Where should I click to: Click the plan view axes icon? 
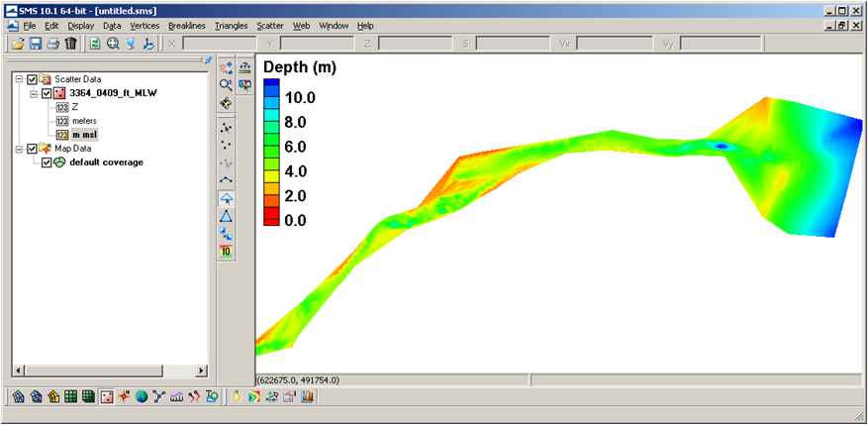[x=148, y=44]
